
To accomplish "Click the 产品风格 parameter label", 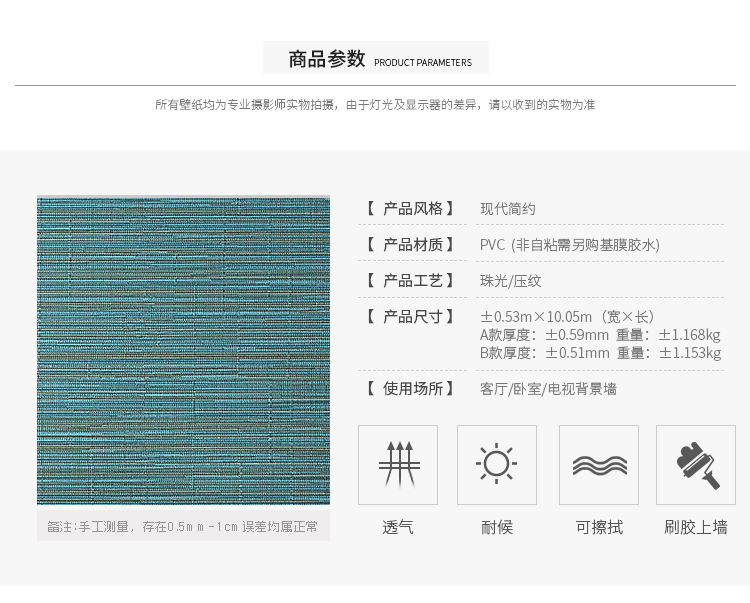I will point(411,209).
